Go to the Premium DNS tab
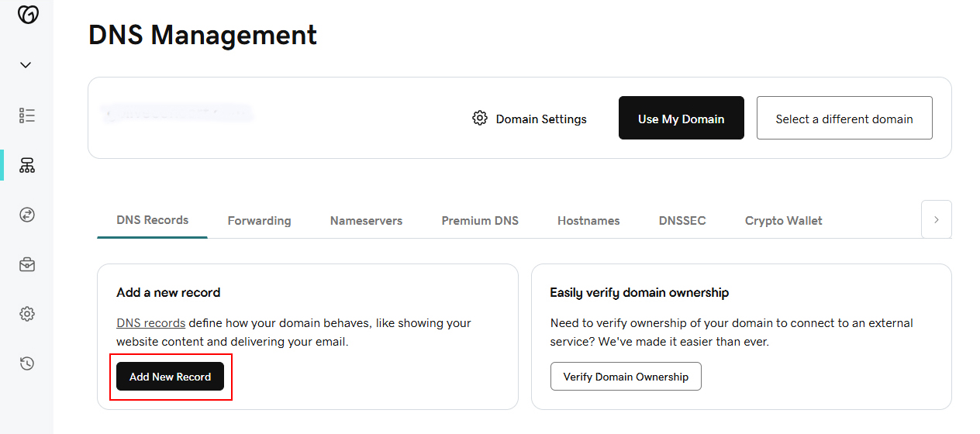The width and height of the screenshot is (980, 434). coord(480,221)
